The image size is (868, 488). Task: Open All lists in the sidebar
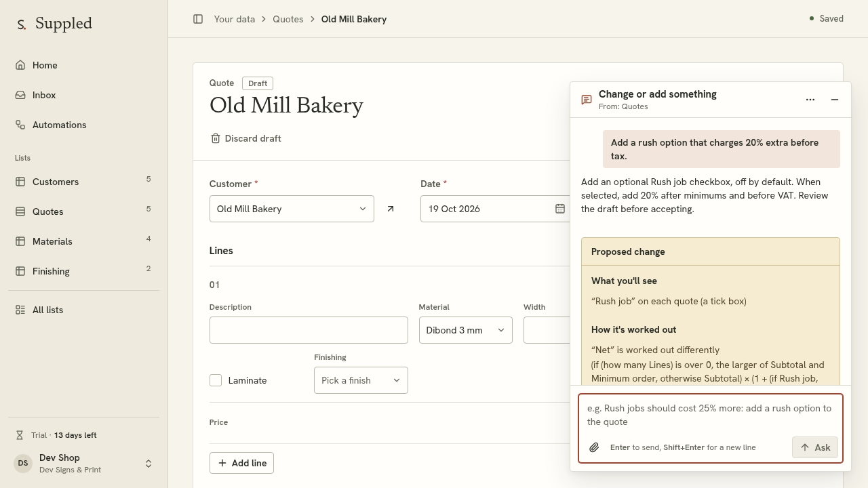(x=84, y=310)
